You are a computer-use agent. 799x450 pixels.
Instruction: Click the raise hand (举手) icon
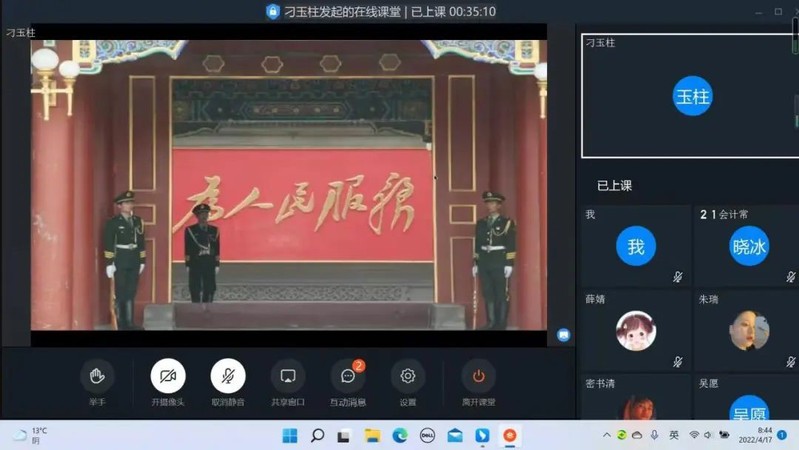(97, 376)
